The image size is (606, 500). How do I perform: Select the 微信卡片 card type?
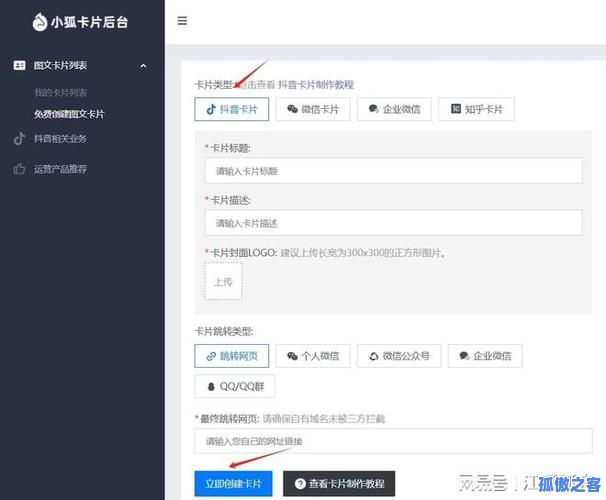(313, 109)
